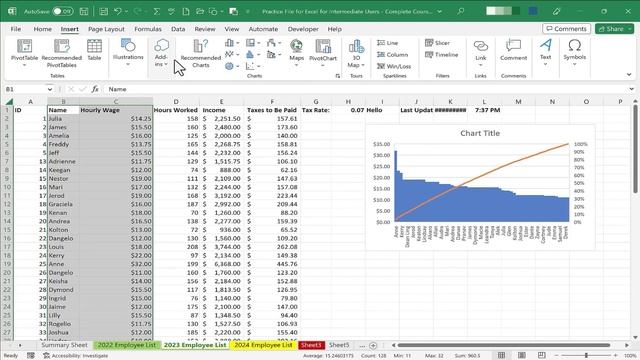Select the 2024 Employee List sheet
640x360 pixels.
pos(263,345)
